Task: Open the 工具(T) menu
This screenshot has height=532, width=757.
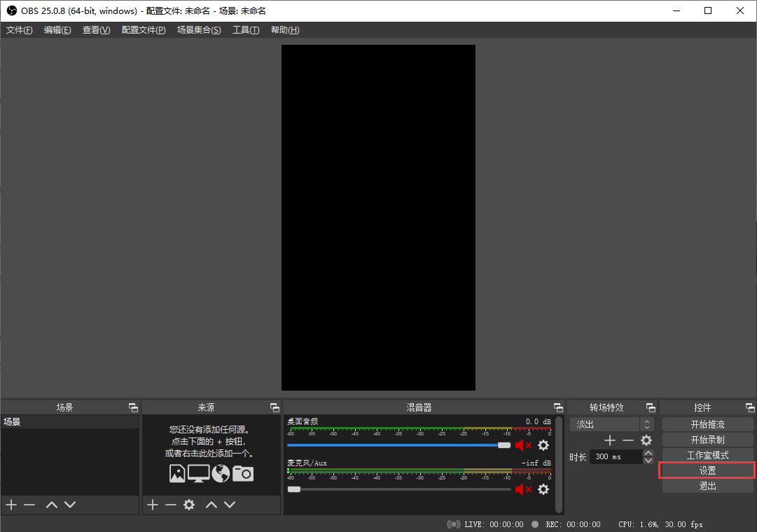Action: point(246,30)
